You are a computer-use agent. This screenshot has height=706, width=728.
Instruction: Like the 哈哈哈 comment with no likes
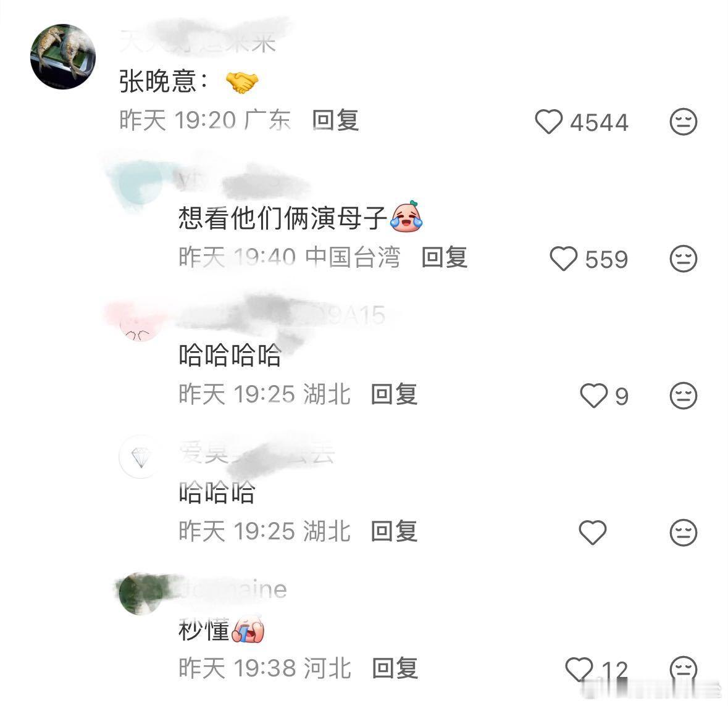(593, 532)
